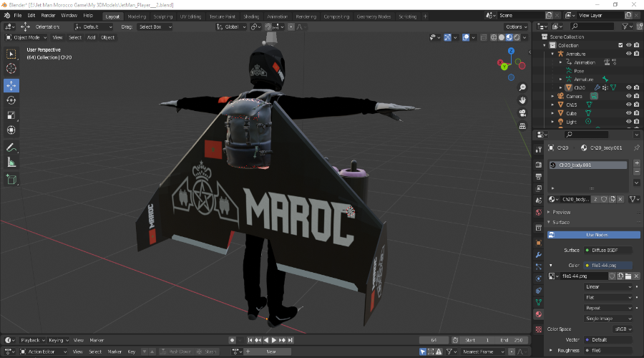
Task: Hide the Armature object in the outliner
Action: [629, 54]
